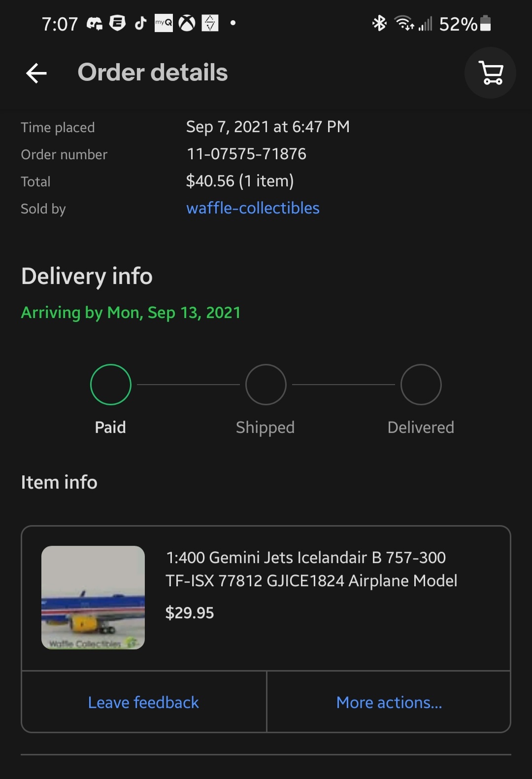Tap the Paid status circle
The image size is (532, 779).
[x=111, y=385]
